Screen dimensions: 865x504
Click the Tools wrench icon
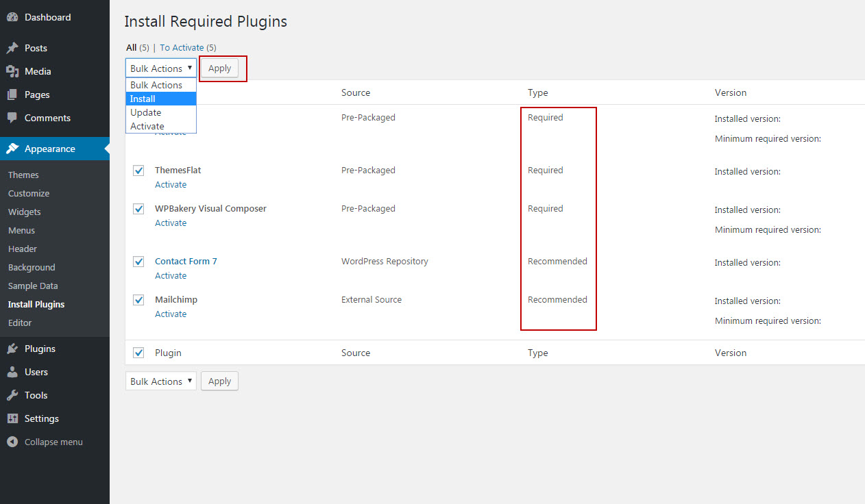pyautogui.click(x=12, y=395)
